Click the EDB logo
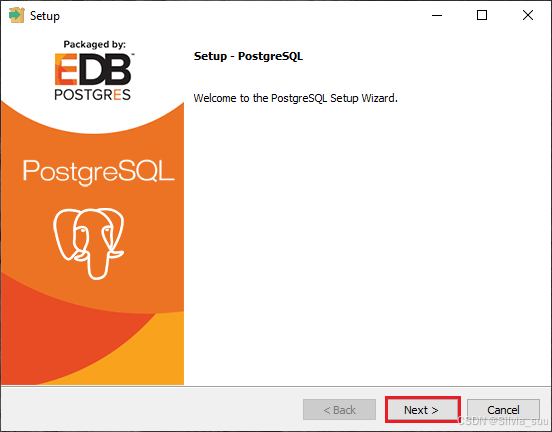This screenshot has width=552, height=432. pos(94,69)
